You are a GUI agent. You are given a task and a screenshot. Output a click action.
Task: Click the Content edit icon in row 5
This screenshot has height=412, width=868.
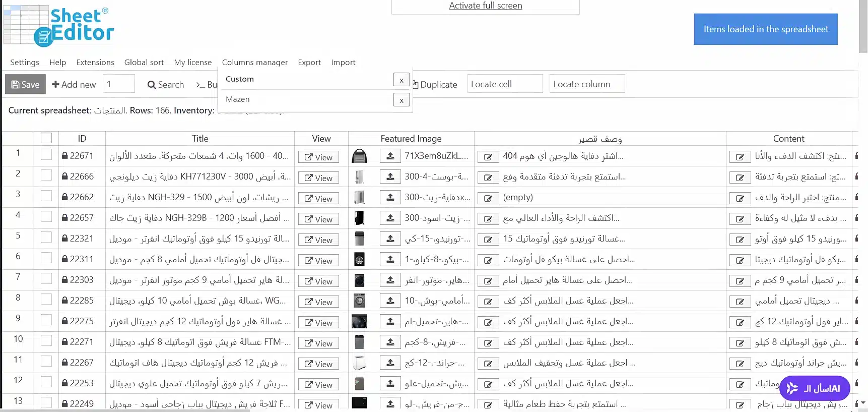tap(740, 240)
